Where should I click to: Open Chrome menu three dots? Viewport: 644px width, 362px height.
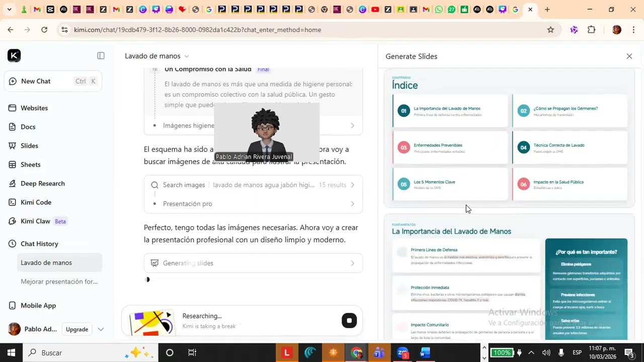[632, 30]
